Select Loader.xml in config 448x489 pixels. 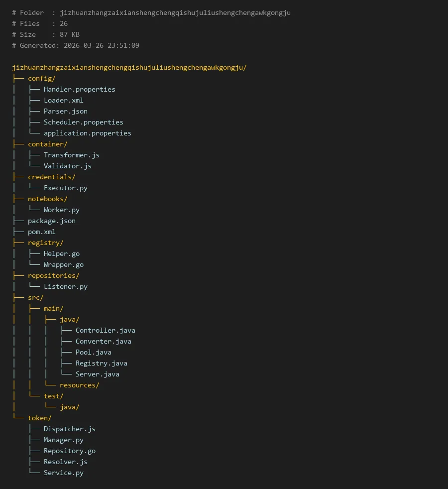pyautogui.click(x=63, y=100)
